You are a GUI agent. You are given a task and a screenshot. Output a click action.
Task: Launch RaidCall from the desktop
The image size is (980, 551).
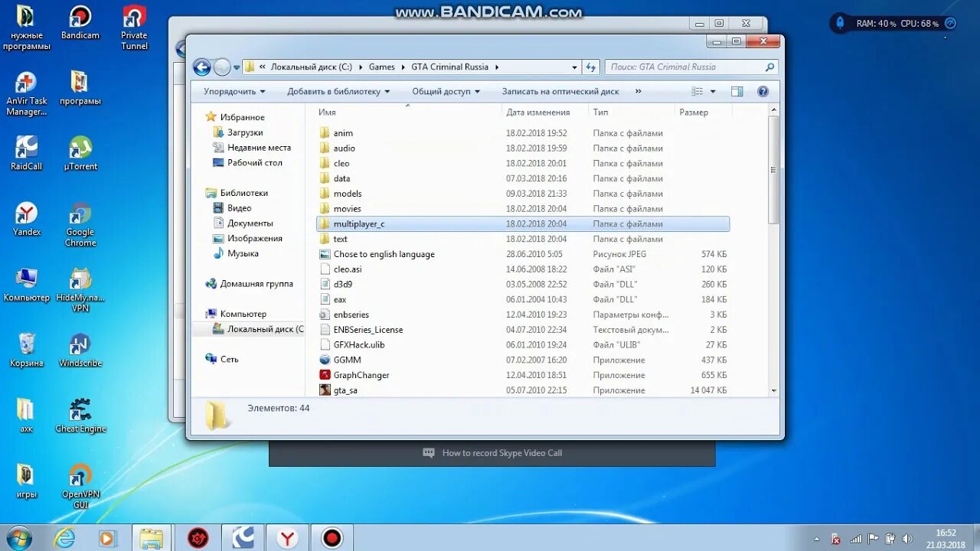point(26,153)
